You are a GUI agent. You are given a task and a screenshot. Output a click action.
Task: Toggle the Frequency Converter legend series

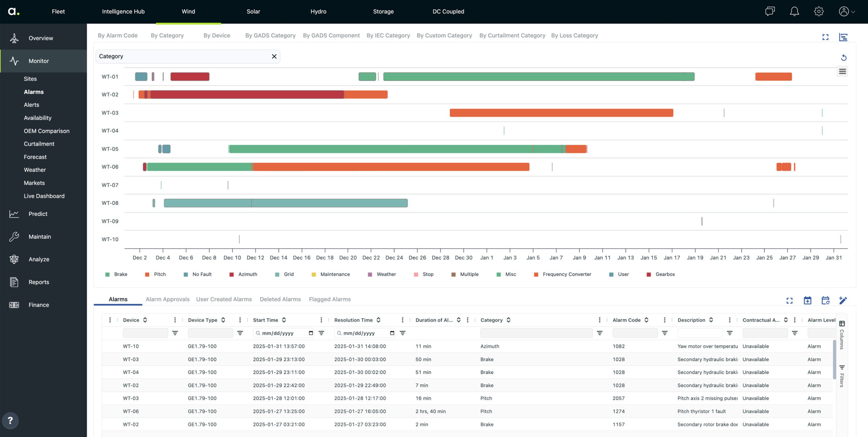(566, 274)
